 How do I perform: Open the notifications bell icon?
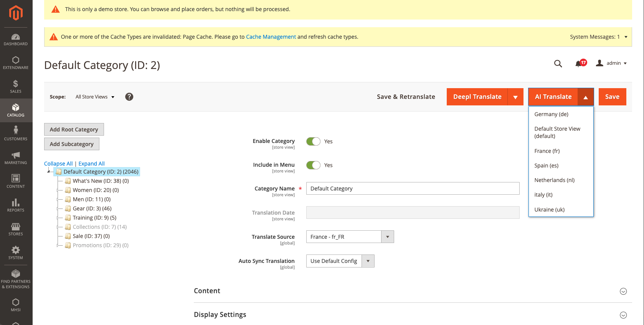(578, 64)
